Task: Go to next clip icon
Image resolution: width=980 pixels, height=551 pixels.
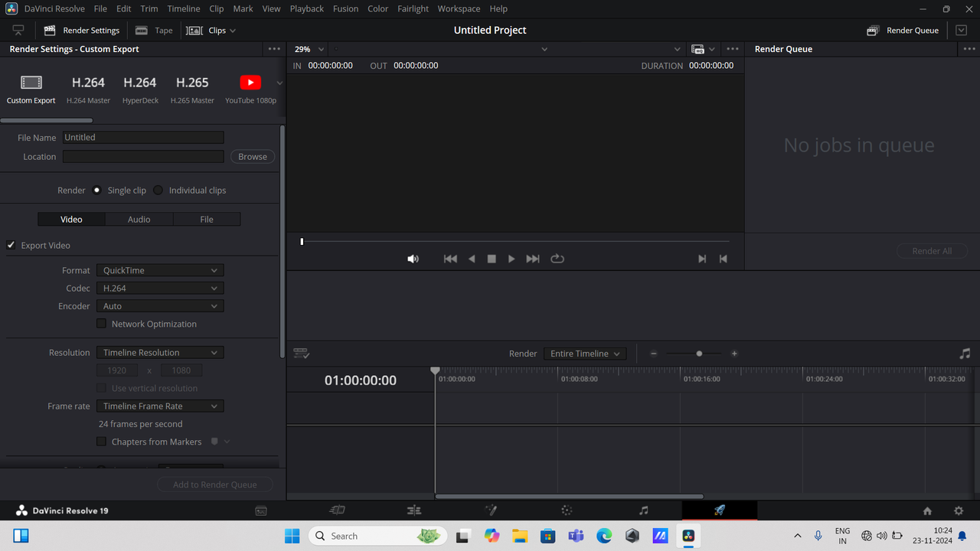Action: 702,259
